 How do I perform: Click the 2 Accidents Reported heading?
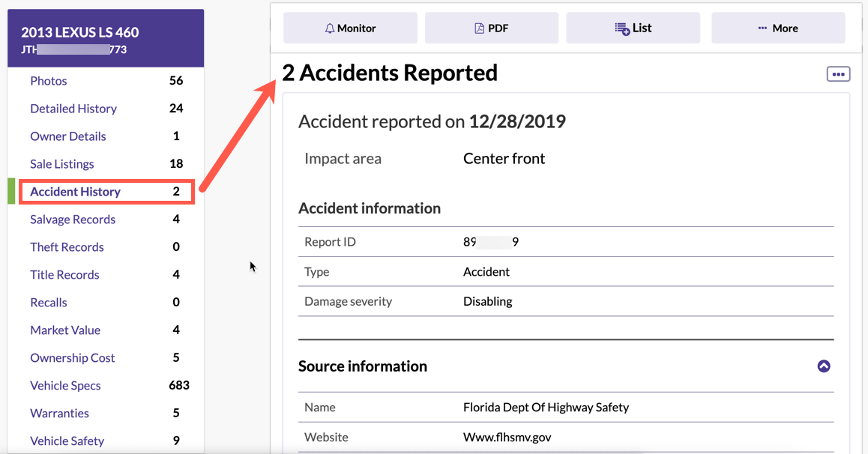point(390,73)
